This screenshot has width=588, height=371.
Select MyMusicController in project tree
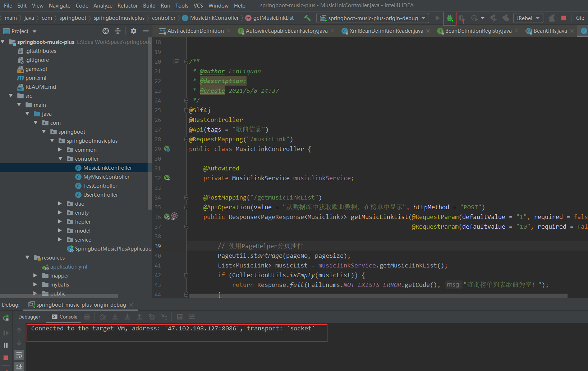pos(106,177)
